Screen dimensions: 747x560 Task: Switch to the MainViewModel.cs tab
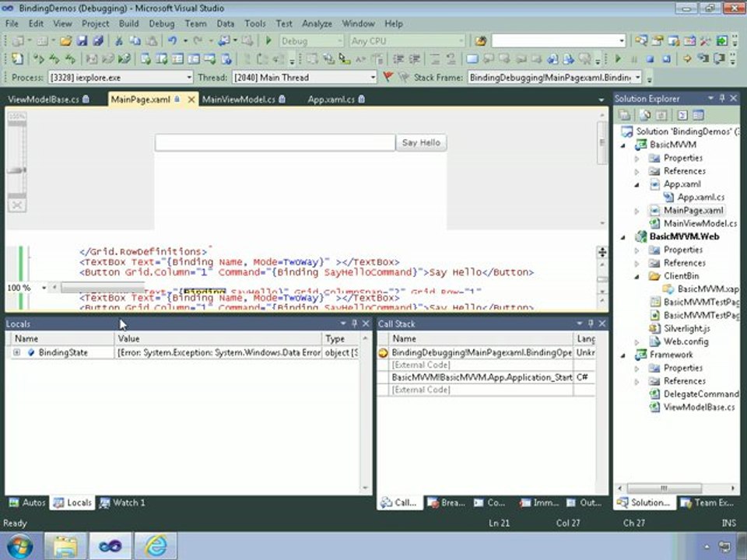243,99
